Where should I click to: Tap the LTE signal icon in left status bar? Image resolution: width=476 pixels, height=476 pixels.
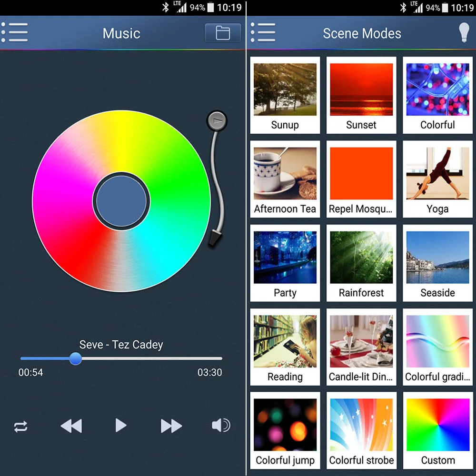pyautogui.click(x=180, y=7)
